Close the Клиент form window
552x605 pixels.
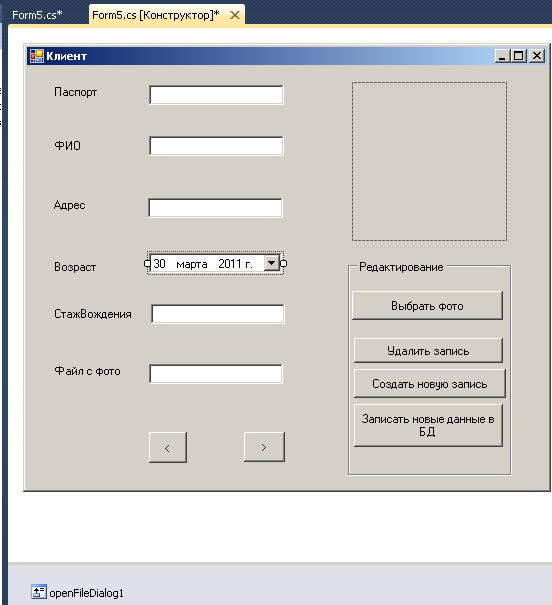(x=537, y=56)
